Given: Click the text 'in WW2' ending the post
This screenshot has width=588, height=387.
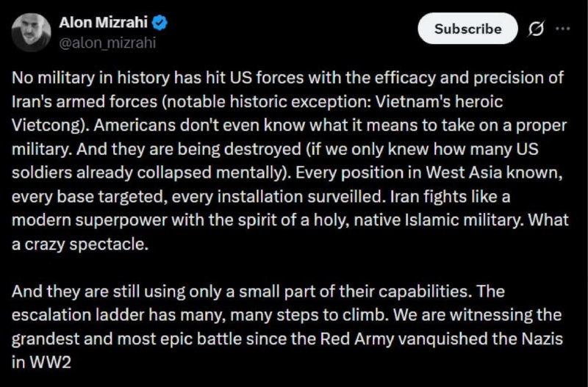Looking at the screenshot, I should pos(41,362).
